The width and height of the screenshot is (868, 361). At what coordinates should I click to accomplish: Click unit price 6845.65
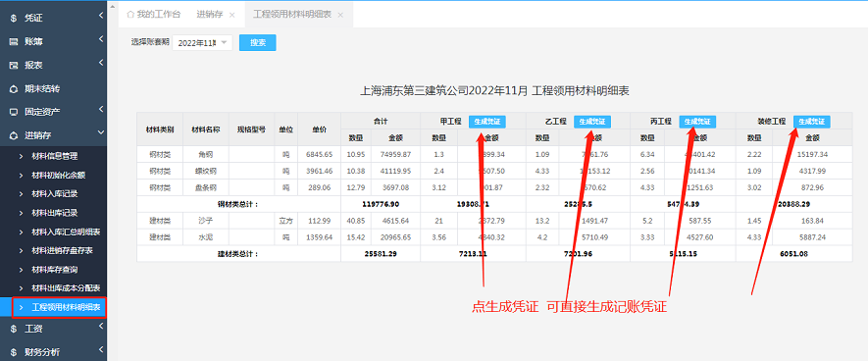[319, 154]
